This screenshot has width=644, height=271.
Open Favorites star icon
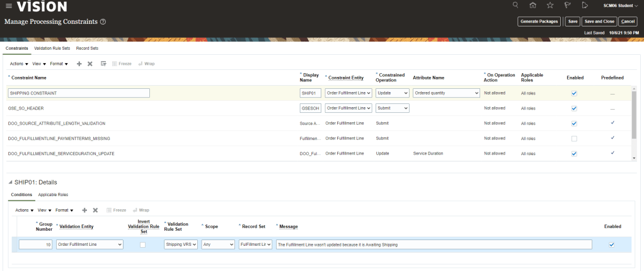550,5
